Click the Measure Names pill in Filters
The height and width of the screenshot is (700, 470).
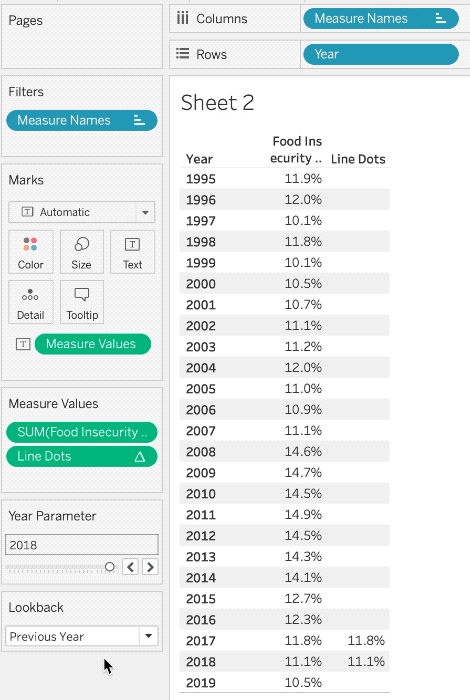click(x=82, y=121)
